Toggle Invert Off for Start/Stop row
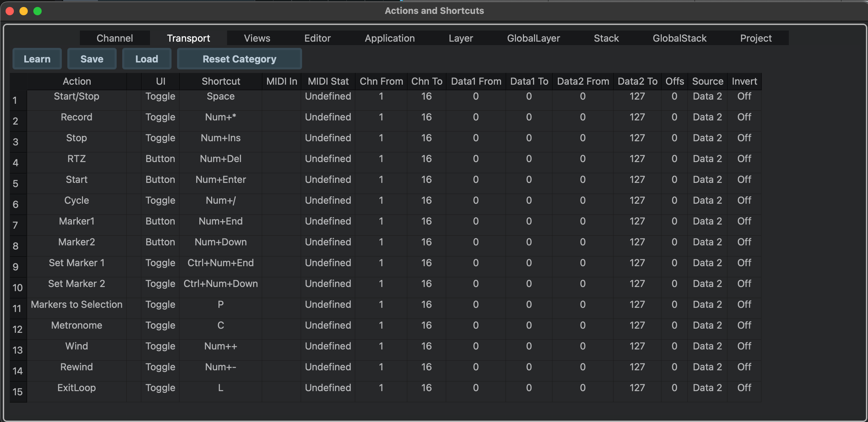 click(x=744, y=96)
